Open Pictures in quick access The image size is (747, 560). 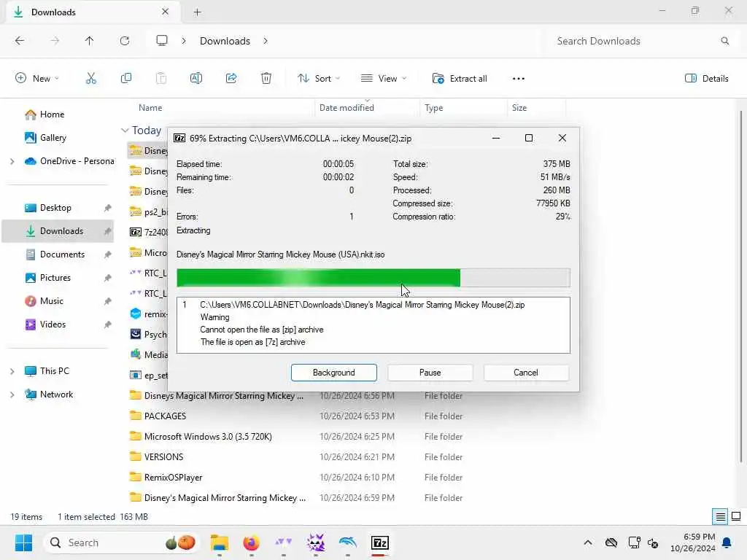[55, 278]
